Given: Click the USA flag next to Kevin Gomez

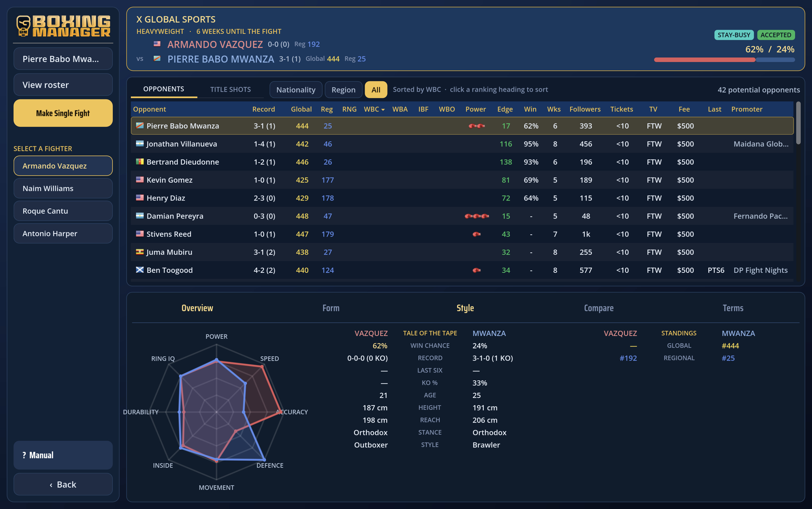Looking at the screenshot, I should (x=140, y=180).
